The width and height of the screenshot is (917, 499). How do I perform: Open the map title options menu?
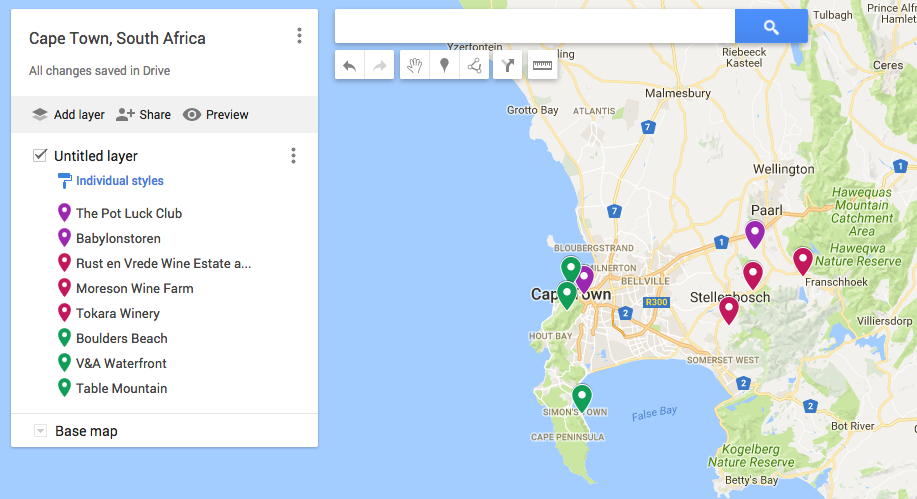(x=299, y=36)
